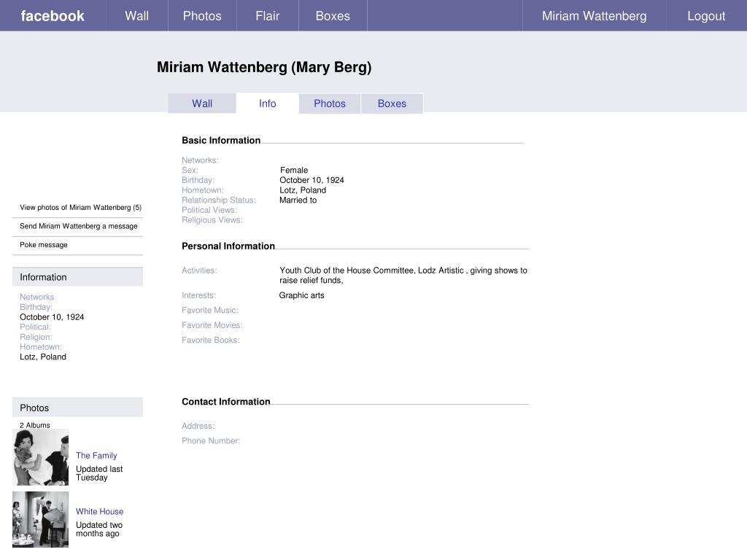747x560 pixels.
Task: Click the Photos sidebar section header
Action: [x=77, y=408]
